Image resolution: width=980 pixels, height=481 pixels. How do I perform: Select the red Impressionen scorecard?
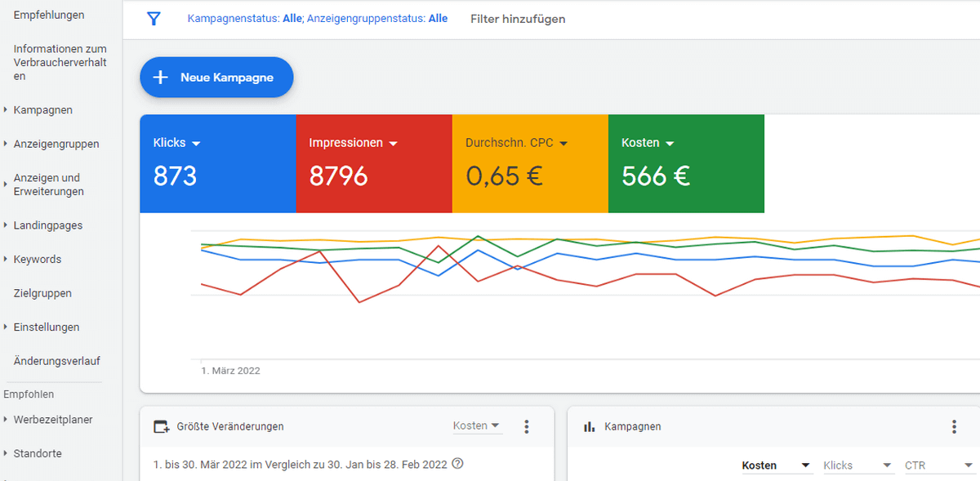pos(373,163)
